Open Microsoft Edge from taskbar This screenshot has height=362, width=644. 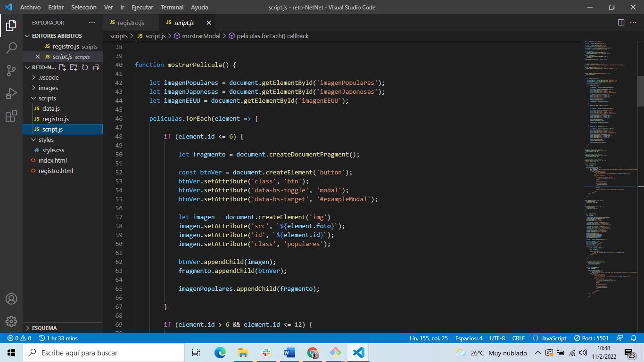[x=220, y=353]
